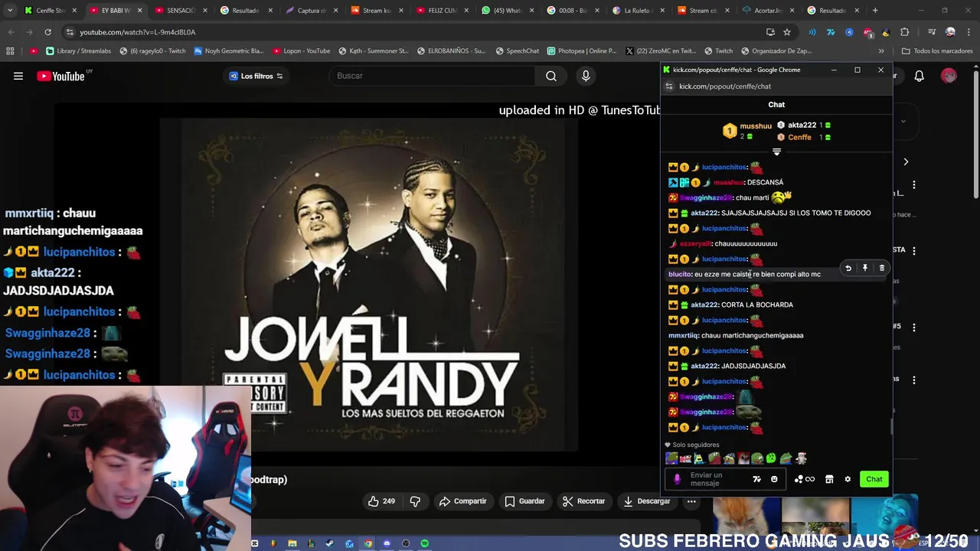The height and width of the screenshot is (551, 980).
Task: Open Todos los marcadores folder
Action: (x=937, y=51)
